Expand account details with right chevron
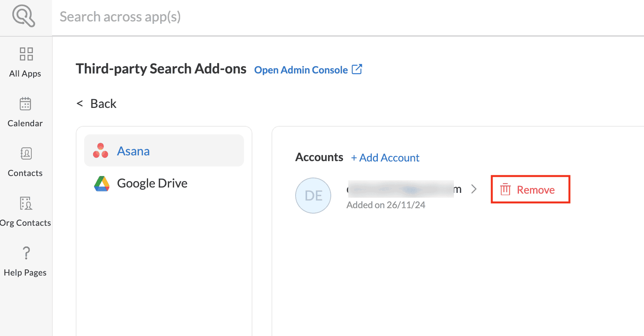 click(474, 189)
